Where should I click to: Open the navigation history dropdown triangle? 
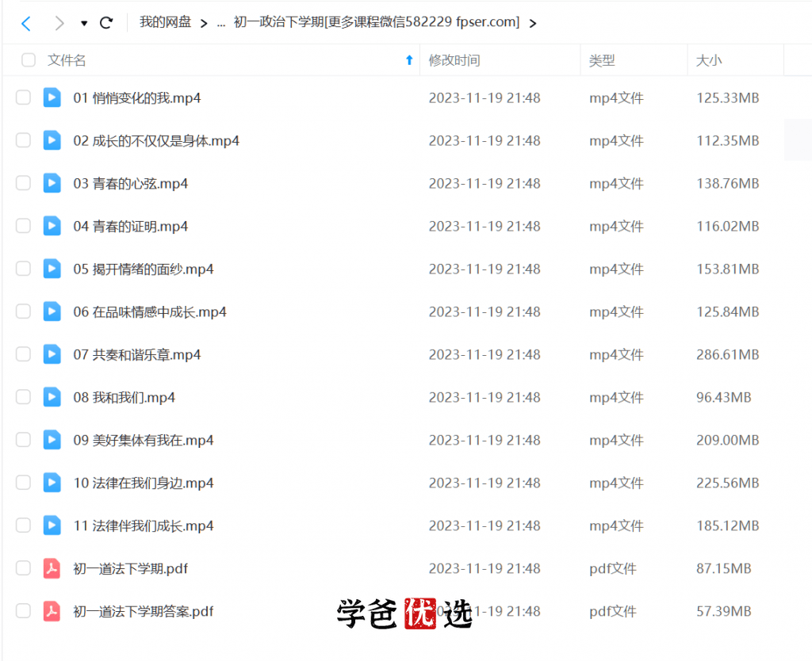[x=84, y=23]
